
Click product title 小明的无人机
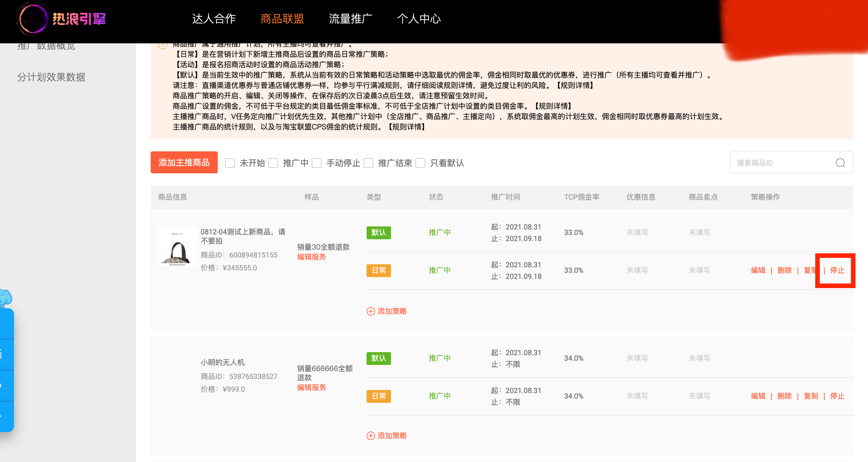pos(222,363)
